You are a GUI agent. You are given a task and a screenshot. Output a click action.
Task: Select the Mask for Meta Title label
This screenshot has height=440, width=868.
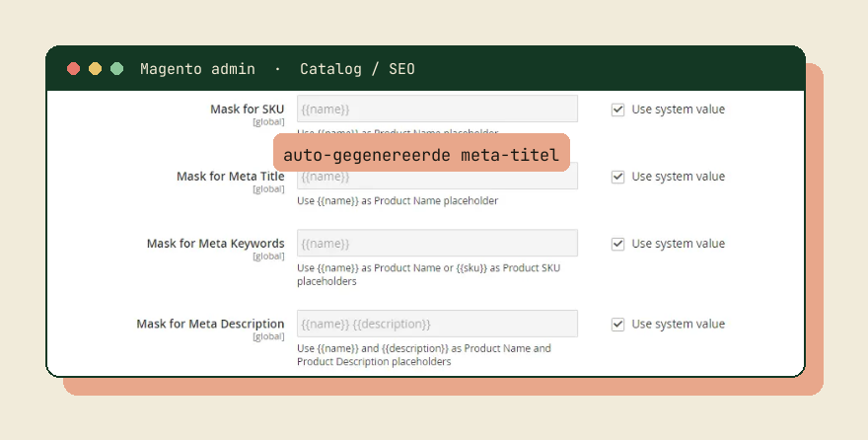(230, 176)
